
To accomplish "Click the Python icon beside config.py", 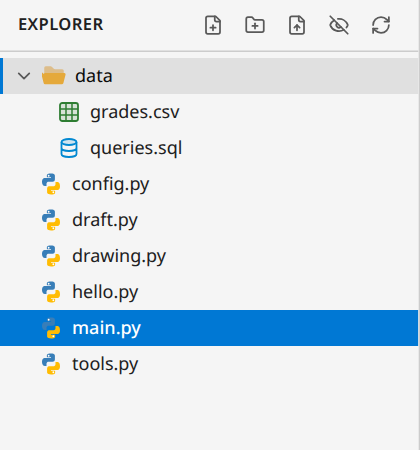I will 51,184.
